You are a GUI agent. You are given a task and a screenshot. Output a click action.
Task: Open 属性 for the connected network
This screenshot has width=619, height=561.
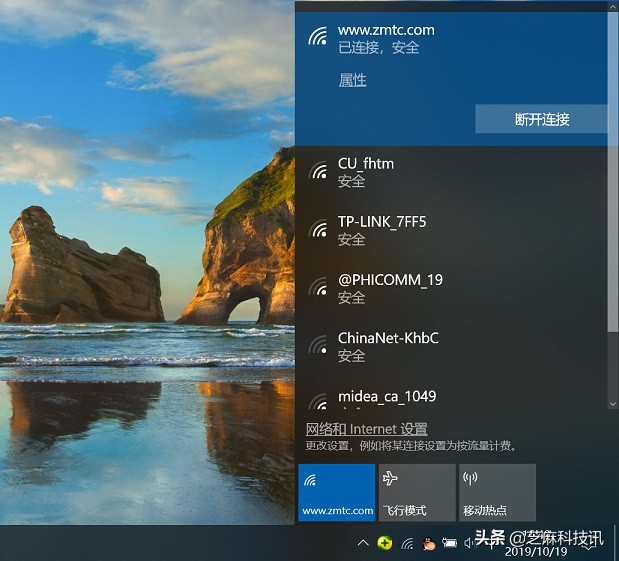(x=352, y=80)
